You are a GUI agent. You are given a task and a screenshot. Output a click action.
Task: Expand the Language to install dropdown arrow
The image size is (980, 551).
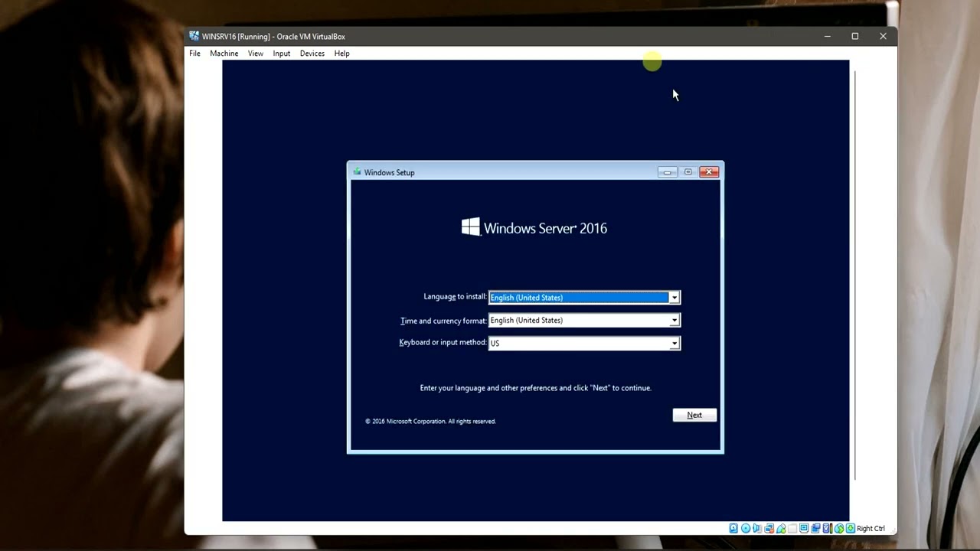pyautogui.click(x=674, y=297)
